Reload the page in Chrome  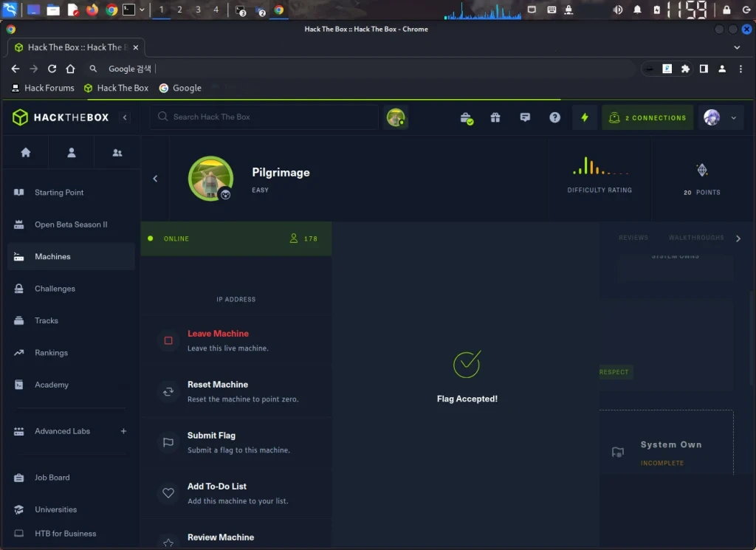pos(52,69)
